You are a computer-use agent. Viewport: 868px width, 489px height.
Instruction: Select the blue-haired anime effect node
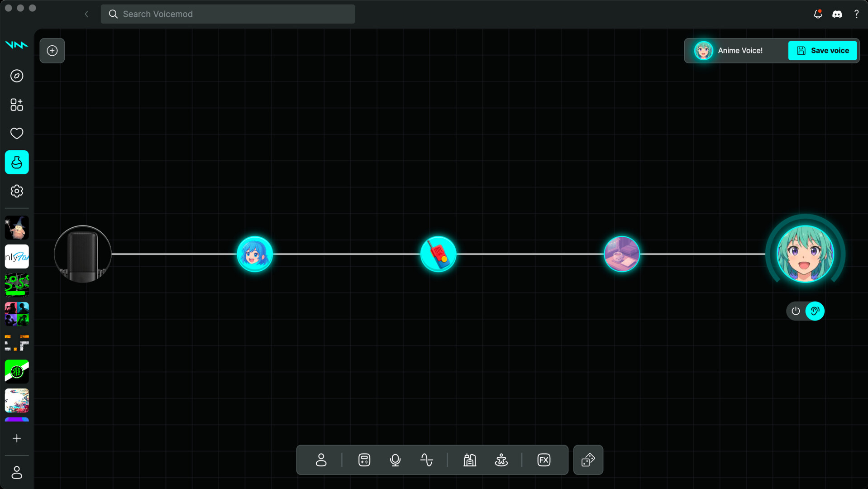point(255,254)
